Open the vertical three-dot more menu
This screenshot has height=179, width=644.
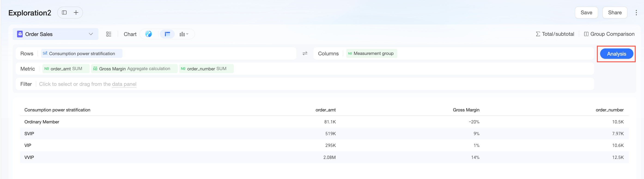point(636,12)
